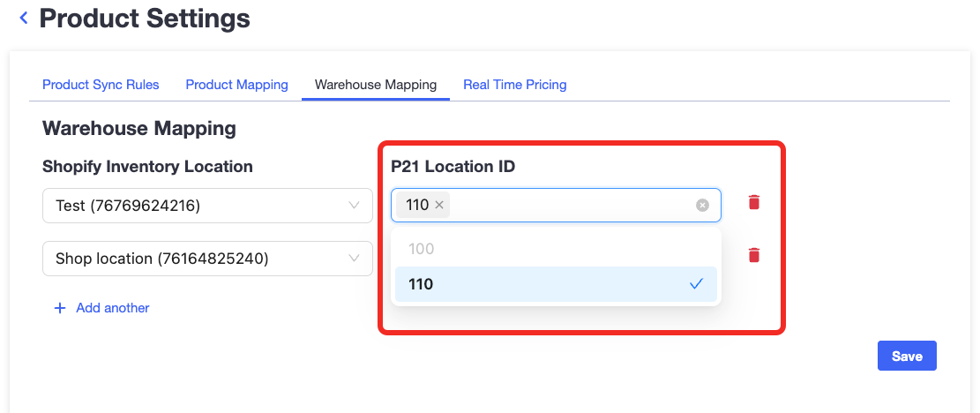This screenshot has width=980, height=413.
Task: Open the Shop location inventory selector box
Action: [207, 259]
